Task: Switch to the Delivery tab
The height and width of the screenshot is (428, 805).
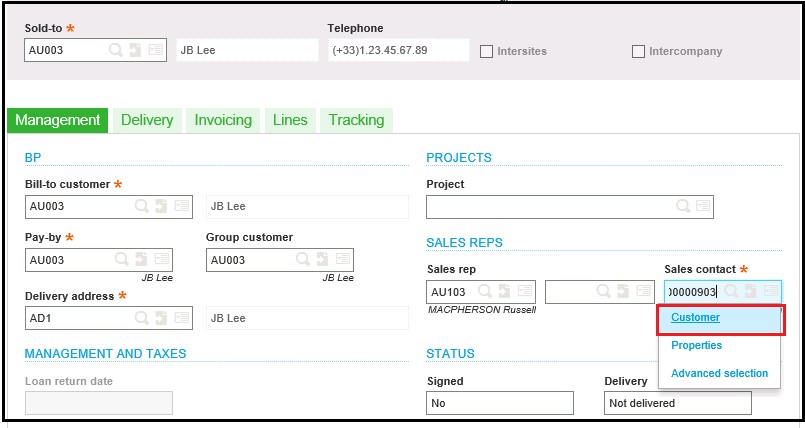Action: 147,120
